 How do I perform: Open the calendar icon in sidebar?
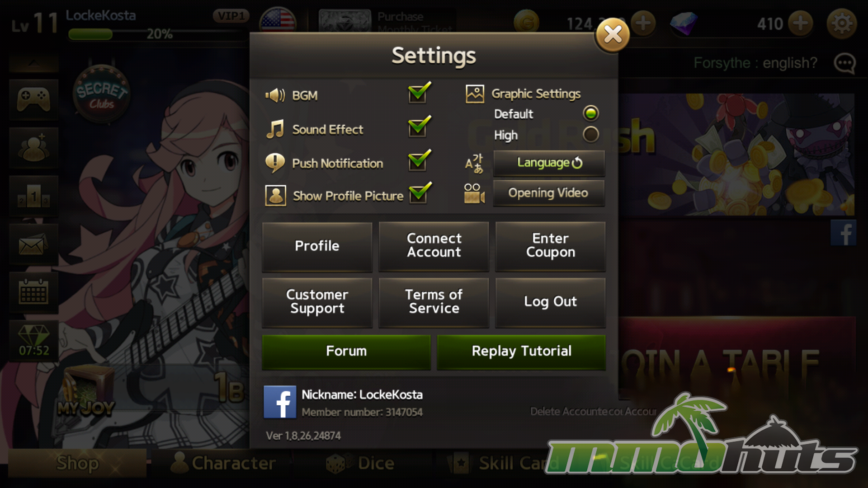point(33,293)
